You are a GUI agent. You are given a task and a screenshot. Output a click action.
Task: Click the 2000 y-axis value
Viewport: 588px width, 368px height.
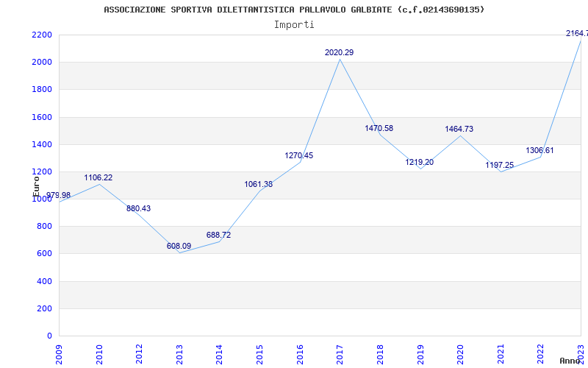pos(42,63)
